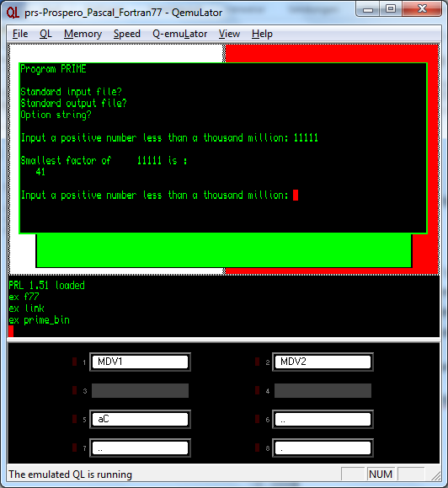This screenshot has width=448, height=488.
Task: Click the QL application icon in title bar
Action: tap(13, 13)
